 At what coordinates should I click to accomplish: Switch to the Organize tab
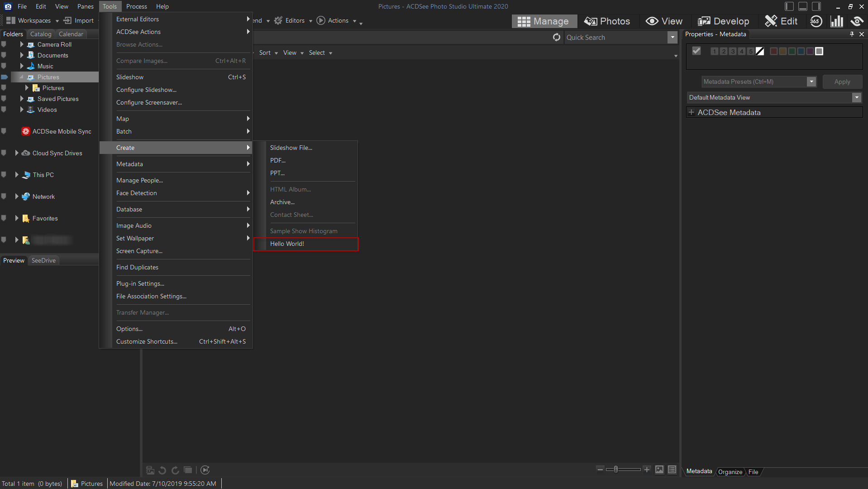[x=730, y=472]
